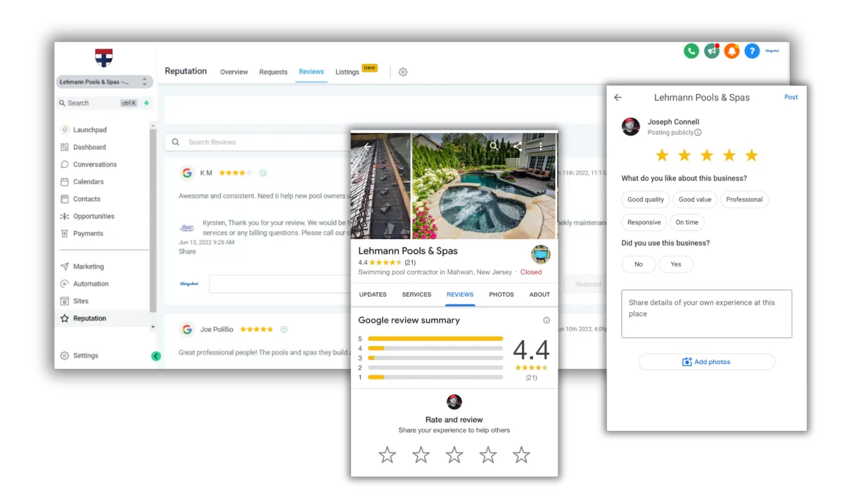
Task: Click smiley icon next to K M rating
Action: pyautogui.click(x=263, y=173)
